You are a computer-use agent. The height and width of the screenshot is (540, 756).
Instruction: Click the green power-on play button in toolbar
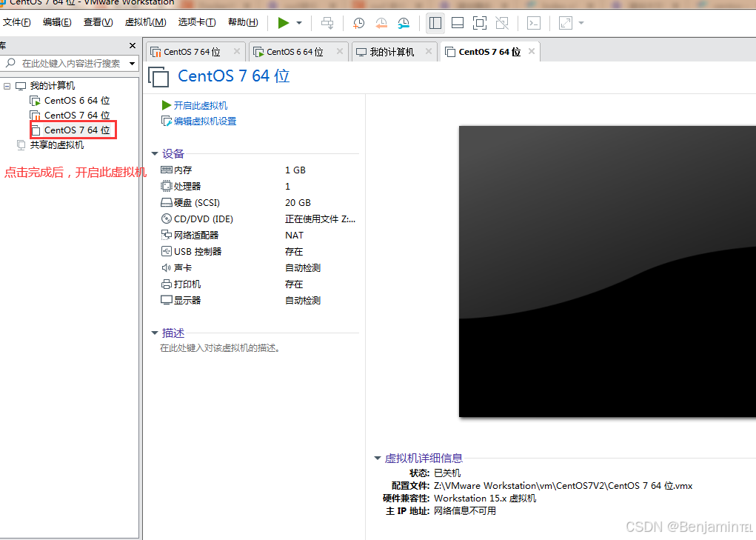tap(284, 23)
